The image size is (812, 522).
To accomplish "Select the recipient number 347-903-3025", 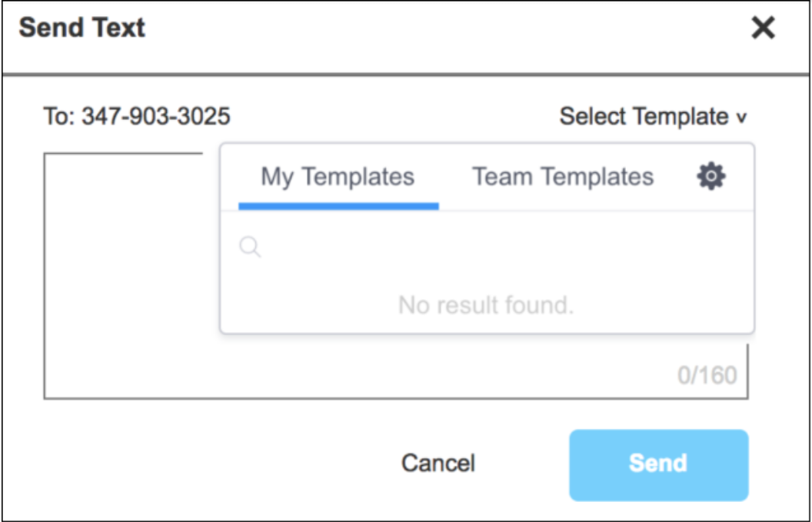I will 156,117.
